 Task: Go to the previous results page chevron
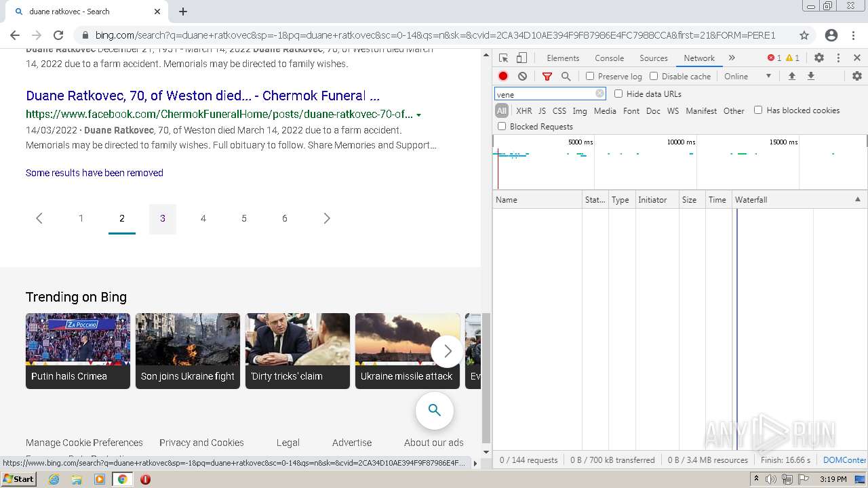pyautogui.click(x=39, y=218)
